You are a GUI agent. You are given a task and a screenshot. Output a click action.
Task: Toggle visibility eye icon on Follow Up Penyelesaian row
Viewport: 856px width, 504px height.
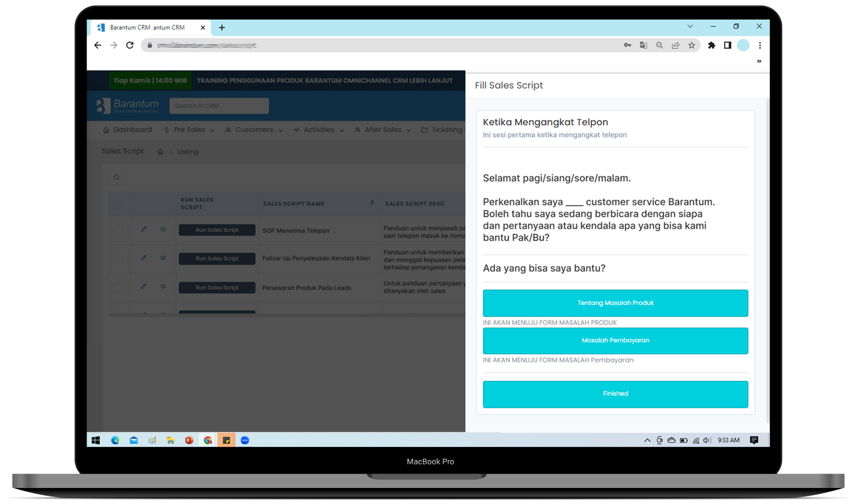163,258
